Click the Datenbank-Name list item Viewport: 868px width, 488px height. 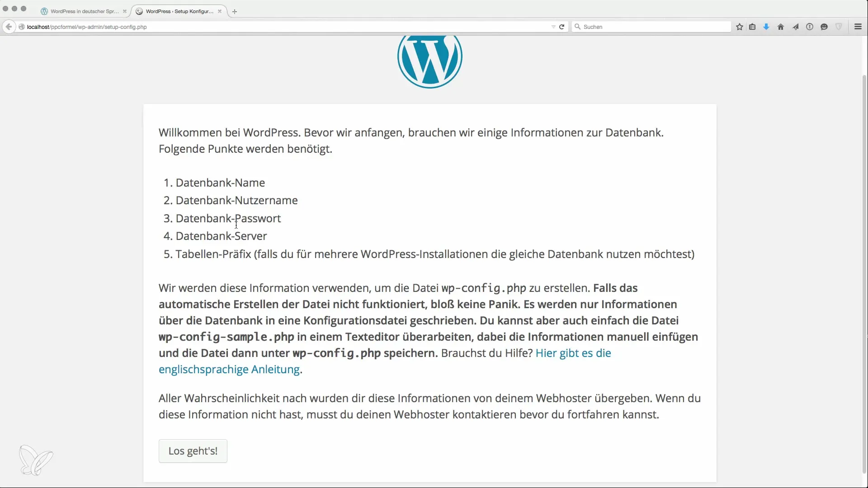click(x=220, y=183)
